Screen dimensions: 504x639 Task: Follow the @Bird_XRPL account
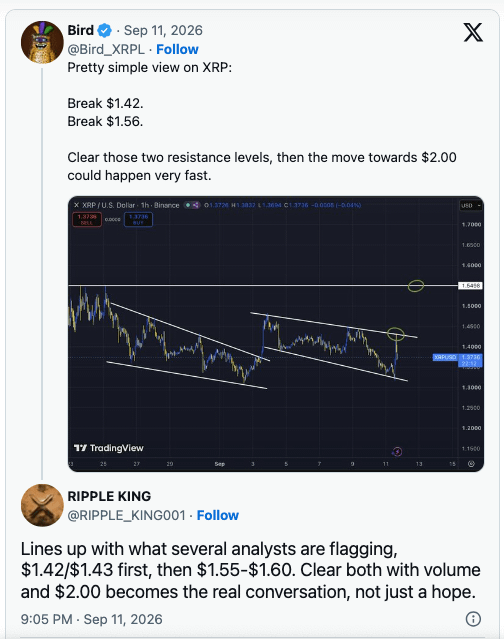[x=177, y=49]
